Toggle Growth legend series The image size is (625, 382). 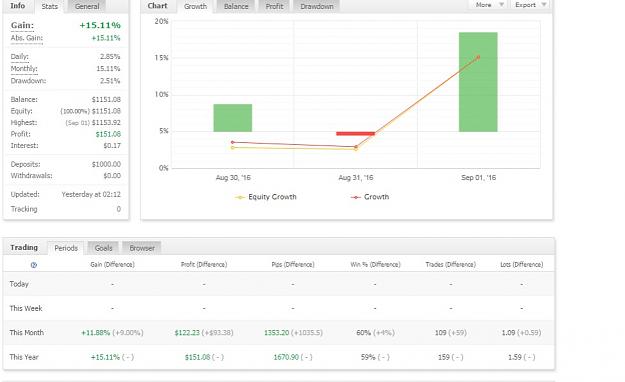tap(369, 197)
